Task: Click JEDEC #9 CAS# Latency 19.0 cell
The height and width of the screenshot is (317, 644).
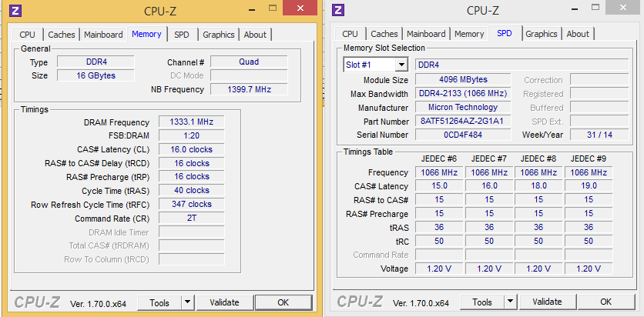Action: [x=589, y=185]
